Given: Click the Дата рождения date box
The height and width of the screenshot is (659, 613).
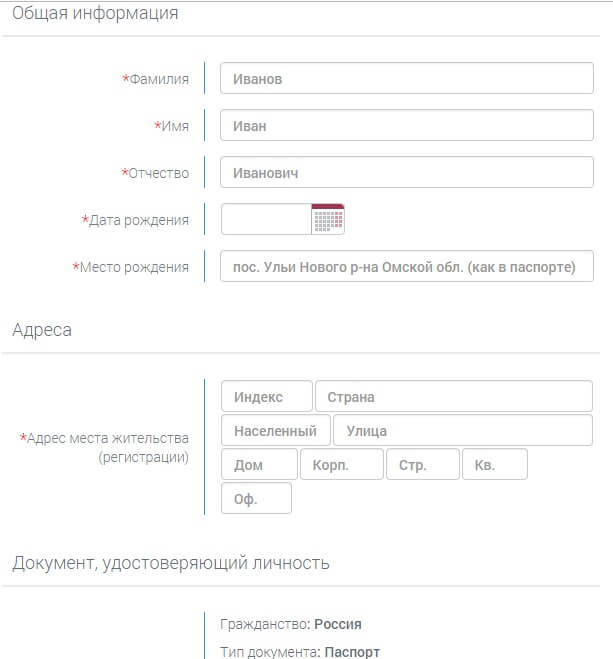Looking at the screenshot, I should pos(266,219).
